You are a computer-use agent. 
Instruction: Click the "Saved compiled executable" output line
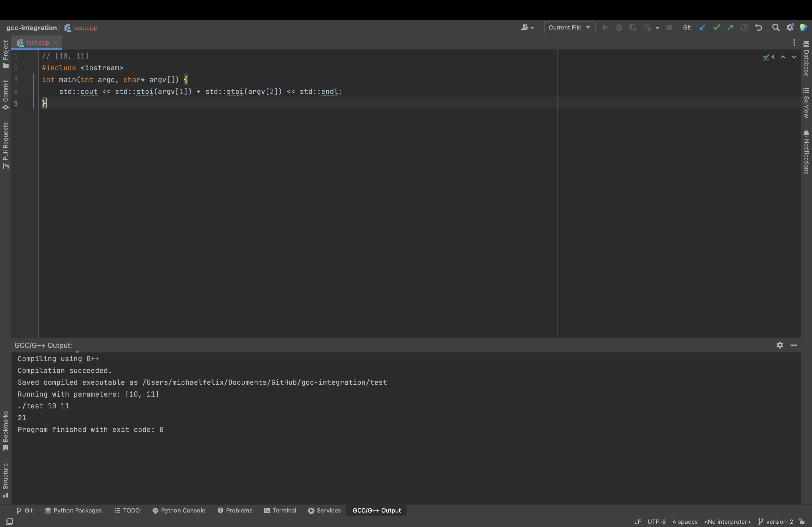point(202,382)
